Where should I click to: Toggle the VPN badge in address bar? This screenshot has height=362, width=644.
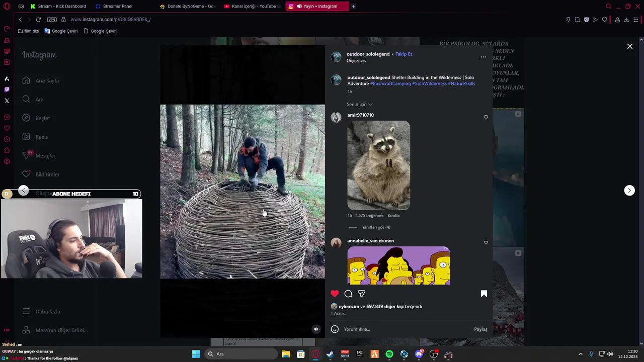point(52,20)
